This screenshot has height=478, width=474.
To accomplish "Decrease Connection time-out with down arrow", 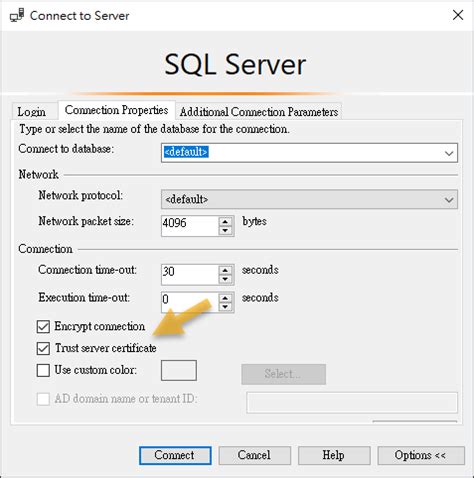I will tap(226, 279).
